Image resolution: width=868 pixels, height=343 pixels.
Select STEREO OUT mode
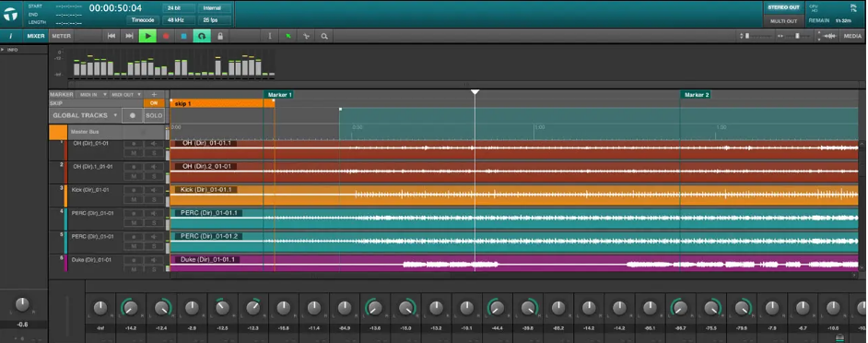[x=784, y=7]
